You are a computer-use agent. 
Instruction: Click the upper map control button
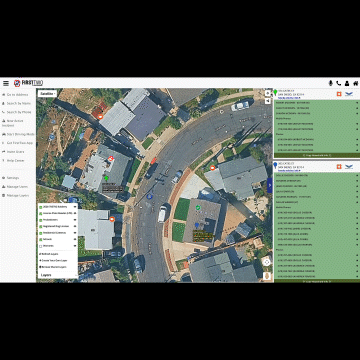[267, 93]
